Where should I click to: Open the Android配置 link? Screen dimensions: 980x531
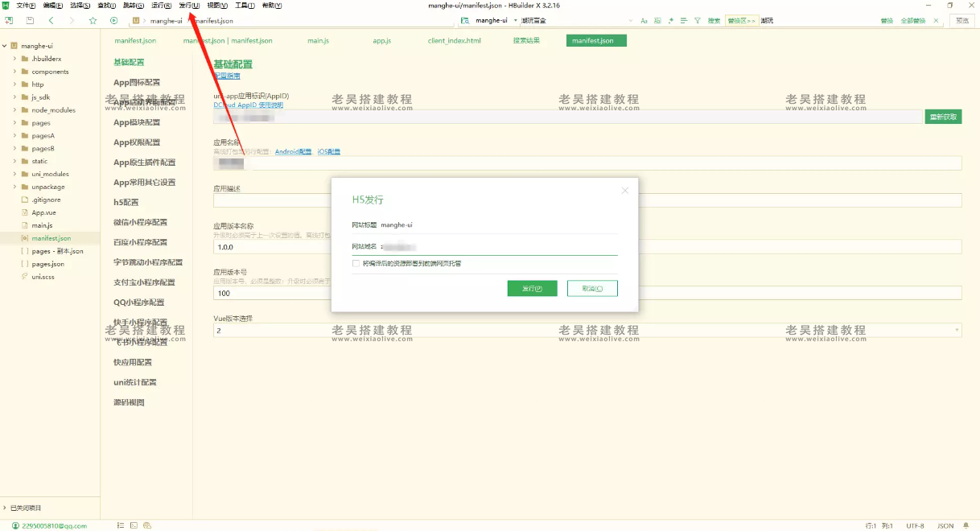click(293, 151)
